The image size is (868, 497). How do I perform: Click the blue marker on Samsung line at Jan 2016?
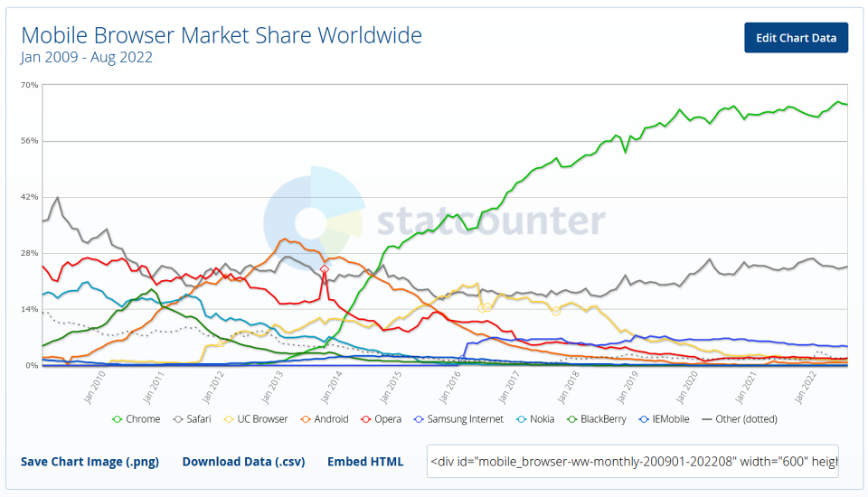coord(463,359)
